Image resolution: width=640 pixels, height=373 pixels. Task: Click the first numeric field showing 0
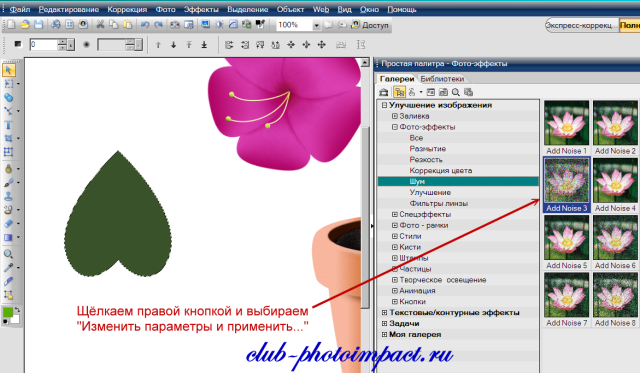[x=43, y=45]
